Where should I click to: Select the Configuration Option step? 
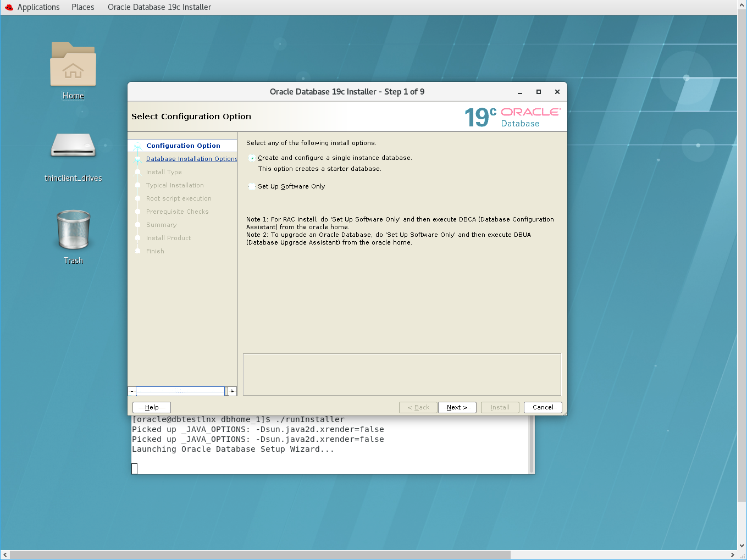[183, 146]
